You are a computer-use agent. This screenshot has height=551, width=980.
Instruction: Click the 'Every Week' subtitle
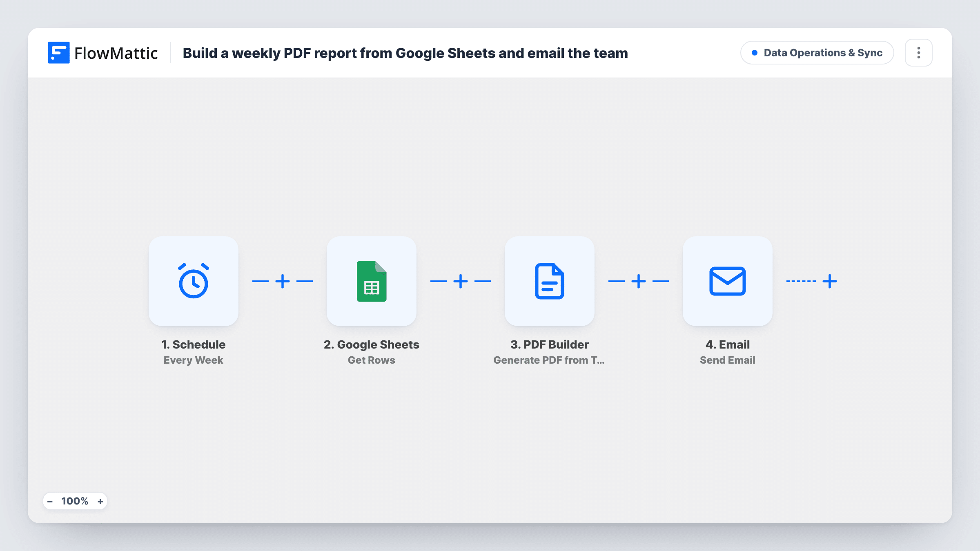coord(194,360)
